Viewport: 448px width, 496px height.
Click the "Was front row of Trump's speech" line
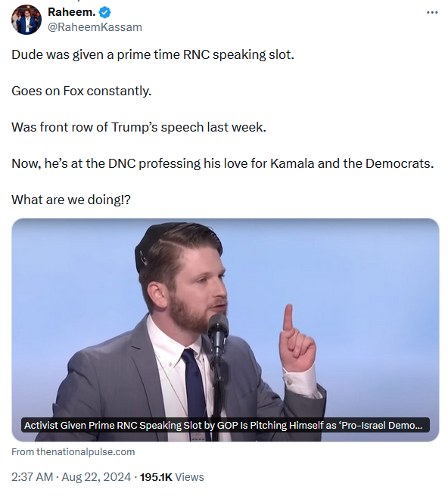click(x=138, y=127)
